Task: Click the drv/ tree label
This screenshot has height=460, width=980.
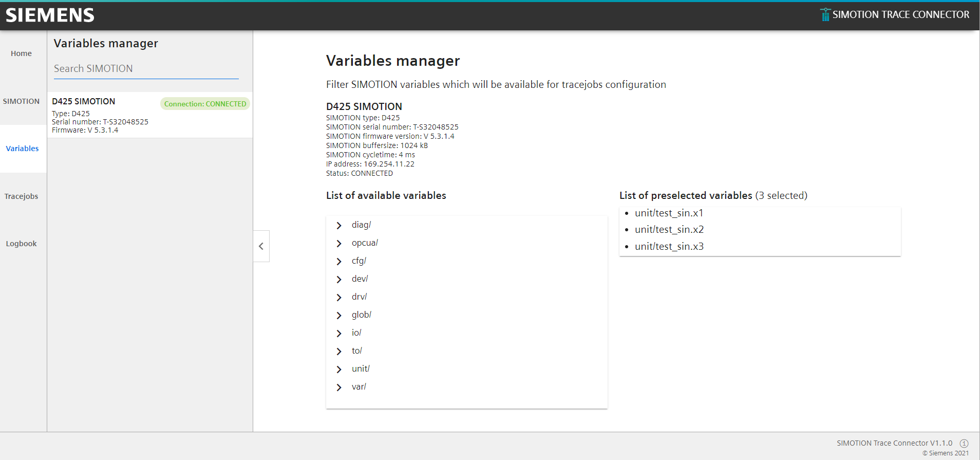Action: pos(359,297)
